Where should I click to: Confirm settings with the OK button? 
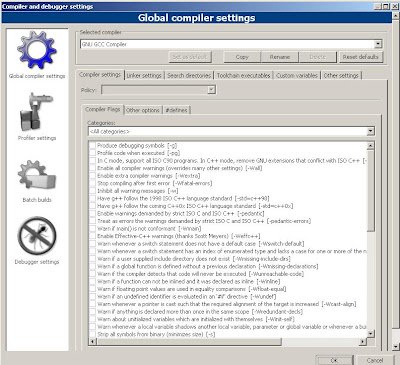coord(334,360)
